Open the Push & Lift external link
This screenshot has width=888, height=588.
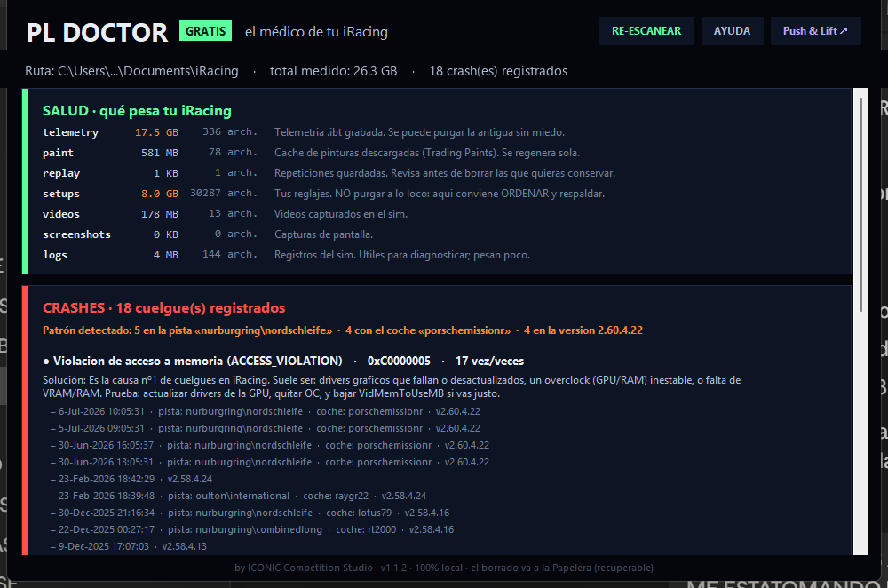point(815,31)
